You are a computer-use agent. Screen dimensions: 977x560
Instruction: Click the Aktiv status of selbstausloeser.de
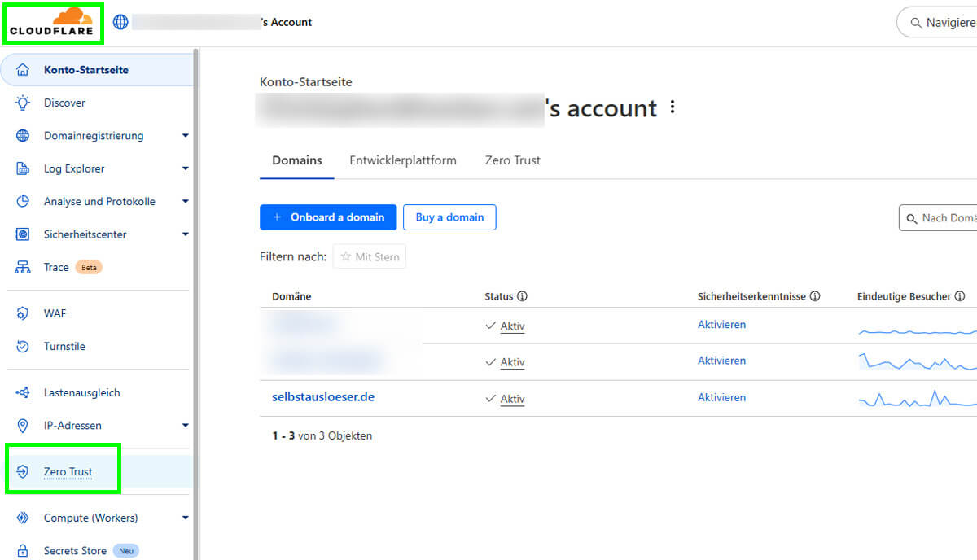512,399
